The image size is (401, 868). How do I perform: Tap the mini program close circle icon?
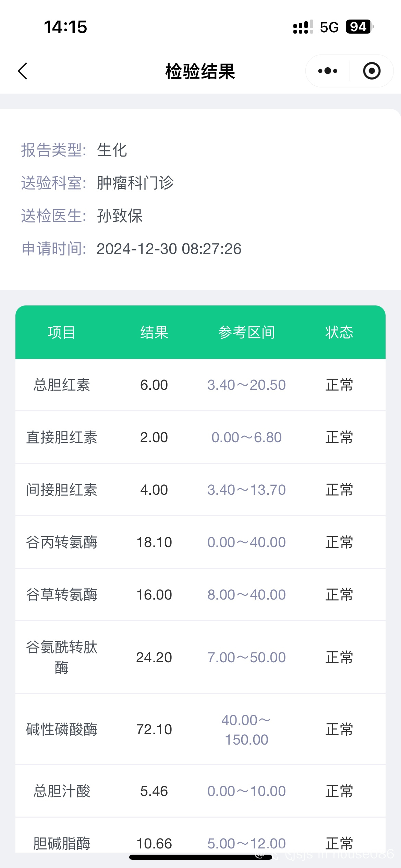coord(372,71)
